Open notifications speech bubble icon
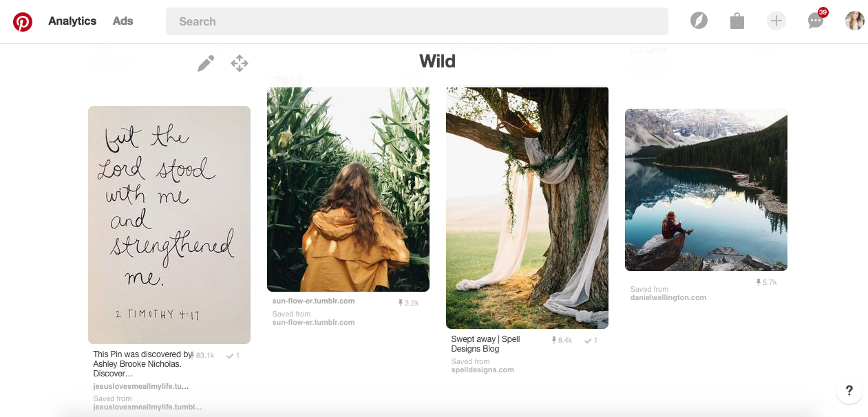 [x=816, y=21]
